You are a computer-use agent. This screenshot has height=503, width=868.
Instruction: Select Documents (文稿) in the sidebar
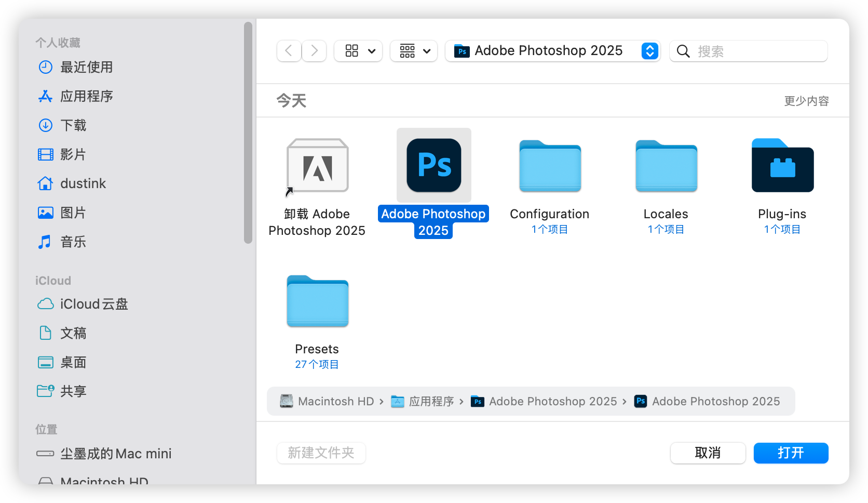click(62, 333)
